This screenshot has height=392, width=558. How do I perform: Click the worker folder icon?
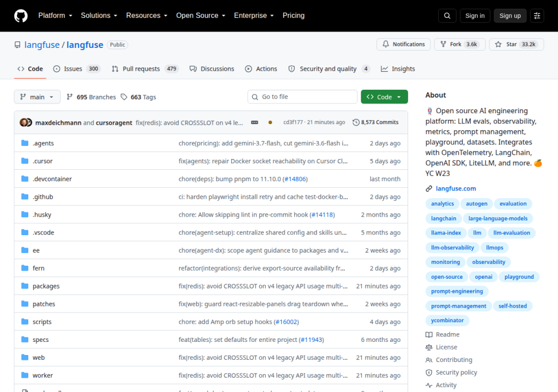tap(25, 375)
